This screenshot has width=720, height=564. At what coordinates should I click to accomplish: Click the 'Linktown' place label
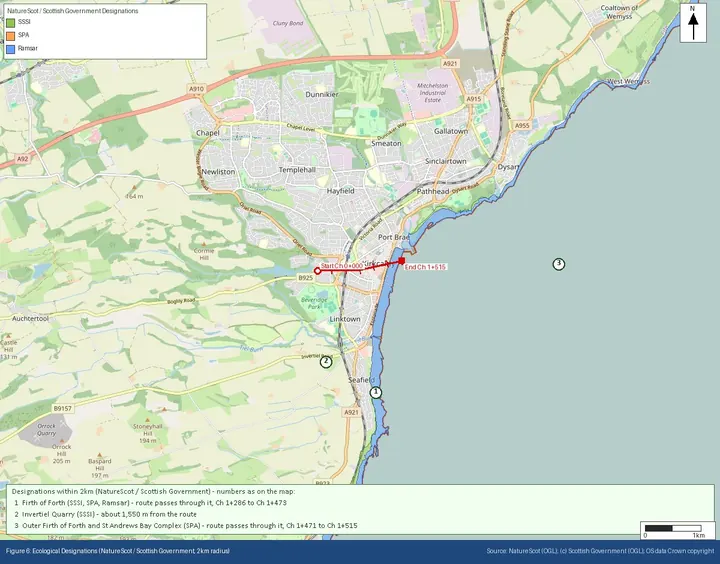click(x=345, y=319)
